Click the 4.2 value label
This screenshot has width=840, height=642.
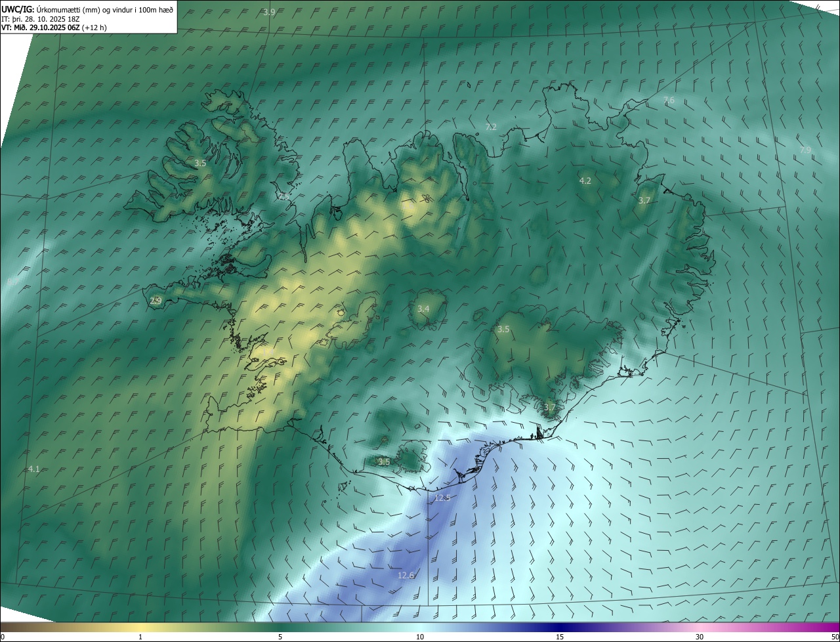(585, 181)
